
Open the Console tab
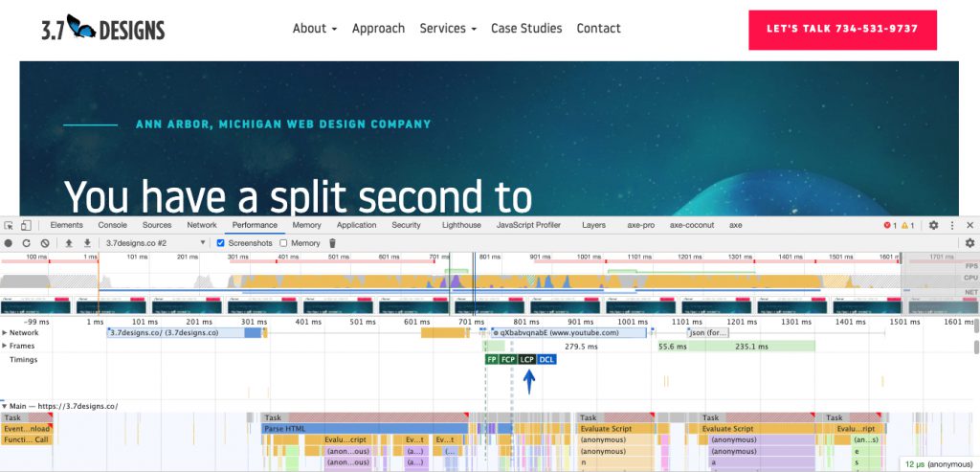tap(112, 225)
